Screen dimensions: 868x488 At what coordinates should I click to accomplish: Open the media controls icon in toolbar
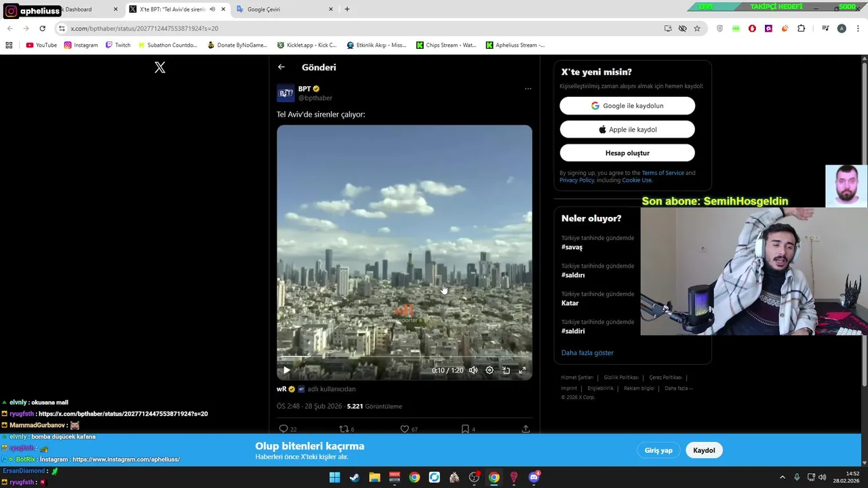point(825,28)
